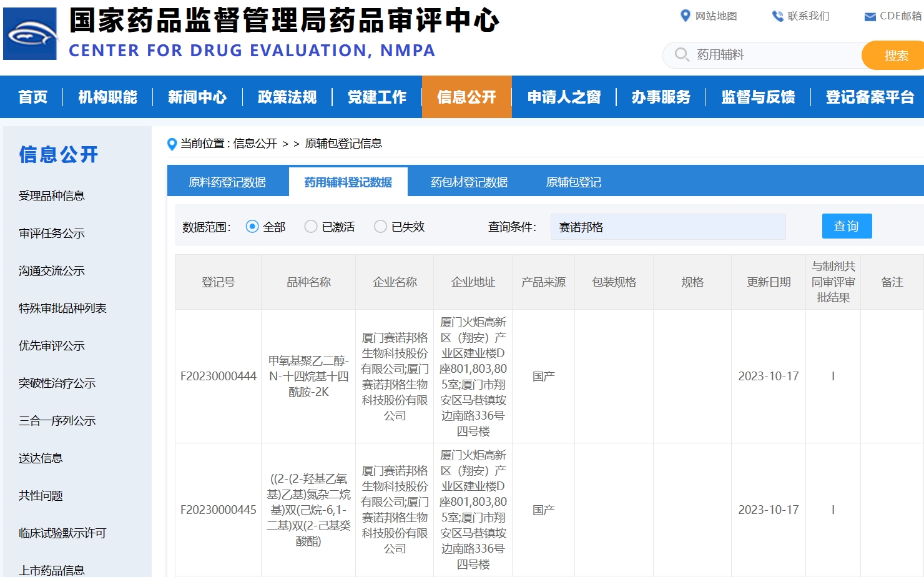Viewport: 924px width, 577px height.
Task: Open the 信息公开 navigation menu
Action: pyautogui.click(x=466, y=97)
